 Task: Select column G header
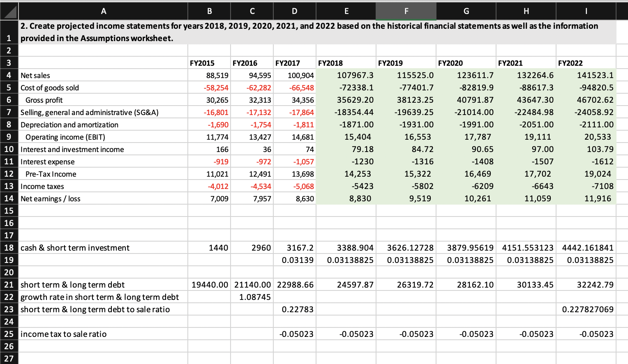466,12
